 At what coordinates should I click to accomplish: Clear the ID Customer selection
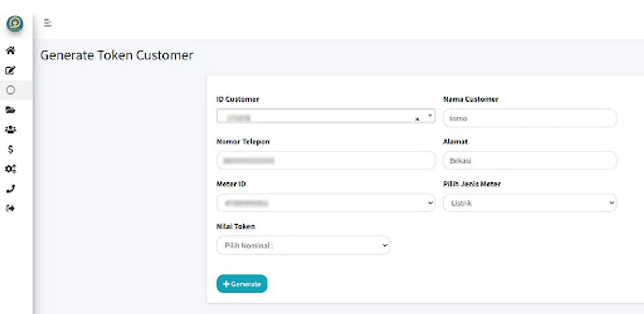[417, 119]
